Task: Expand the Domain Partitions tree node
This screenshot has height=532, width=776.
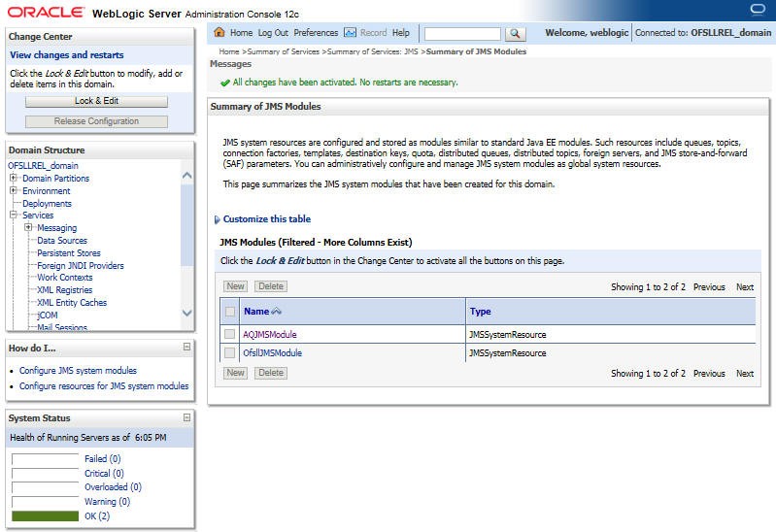Action: (x=14, y=178)
